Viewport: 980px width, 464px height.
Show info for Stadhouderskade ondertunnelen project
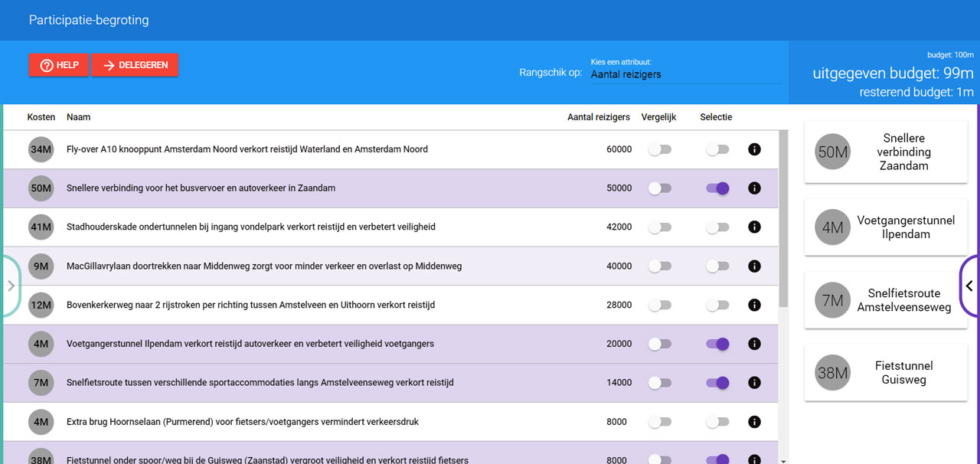point(754,227)
